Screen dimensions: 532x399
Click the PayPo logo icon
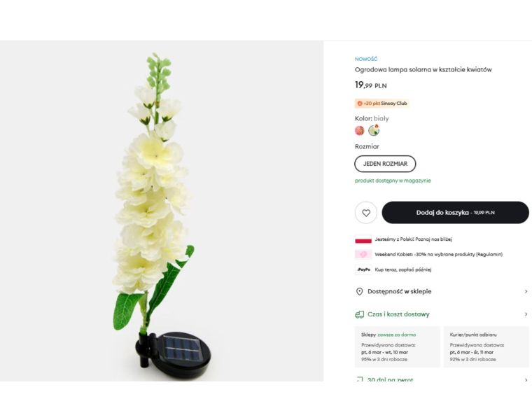point(363,269)
